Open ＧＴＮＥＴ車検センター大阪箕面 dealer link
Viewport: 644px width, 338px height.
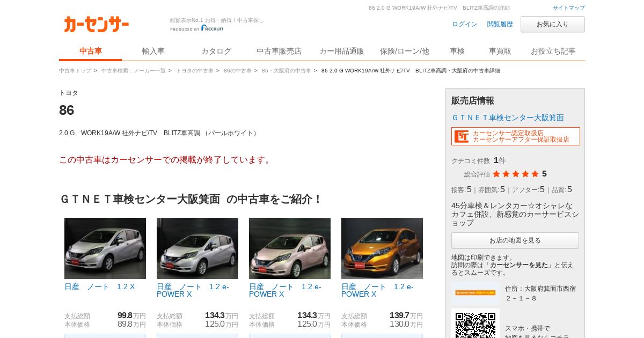(x=508, y=117)
